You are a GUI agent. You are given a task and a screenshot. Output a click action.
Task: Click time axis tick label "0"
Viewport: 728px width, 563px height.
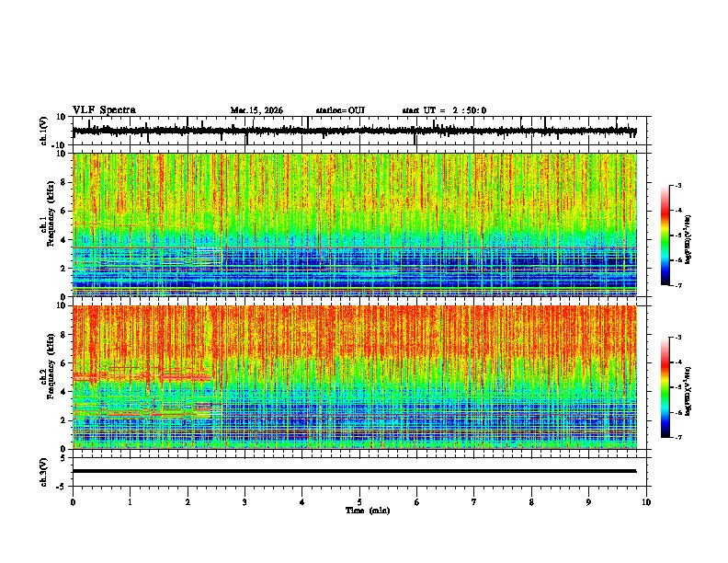pyautogui.click(x=73, y=502)
